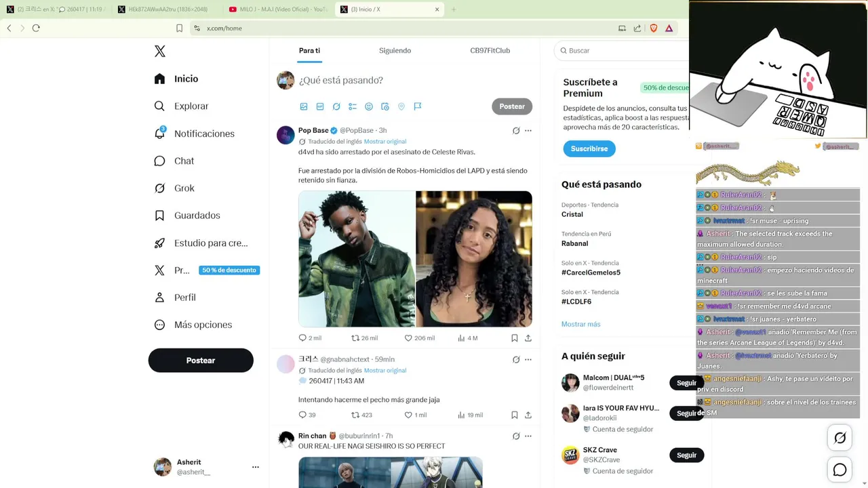Screen dimensions: 868x488
Task: Share the 크리스 post
Action: [x=528, y=415]
